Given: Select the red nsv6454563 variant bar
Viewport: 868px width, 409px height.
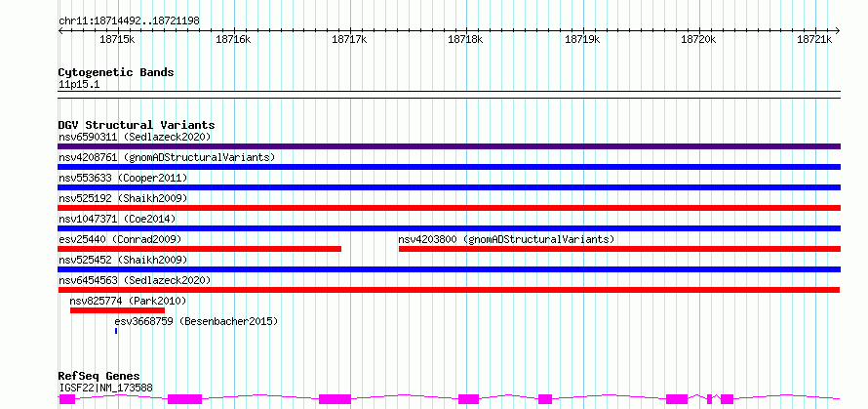Looking at the screenshot, I should tap(449, 290).
